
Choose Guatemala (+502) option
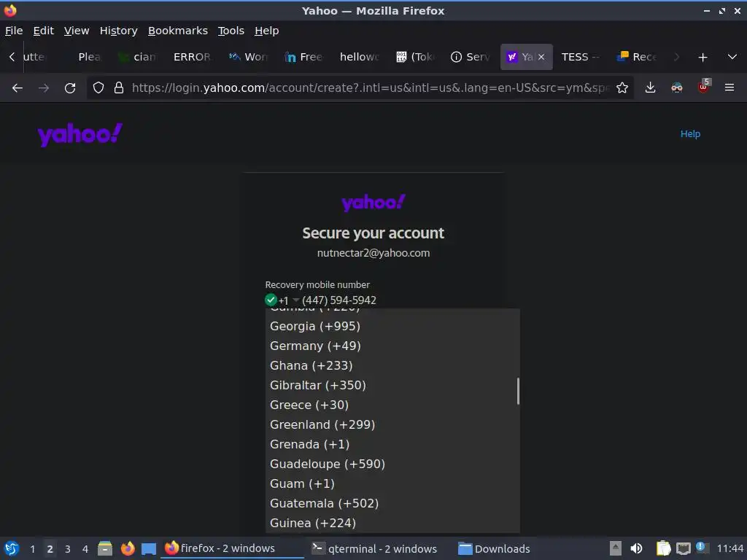click(392, 503)
